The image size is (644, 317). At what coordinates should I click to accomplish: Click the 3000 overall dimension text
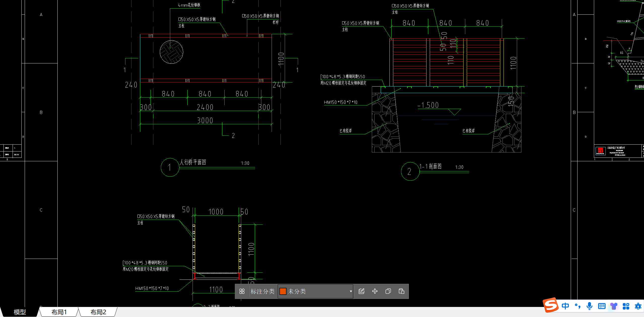point(205,121)
